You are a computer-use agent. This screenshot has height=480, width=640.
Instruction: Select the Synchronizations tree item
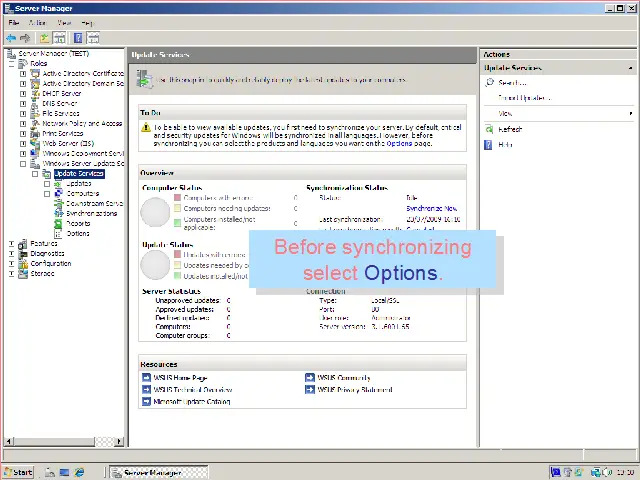tap(91, 213)
